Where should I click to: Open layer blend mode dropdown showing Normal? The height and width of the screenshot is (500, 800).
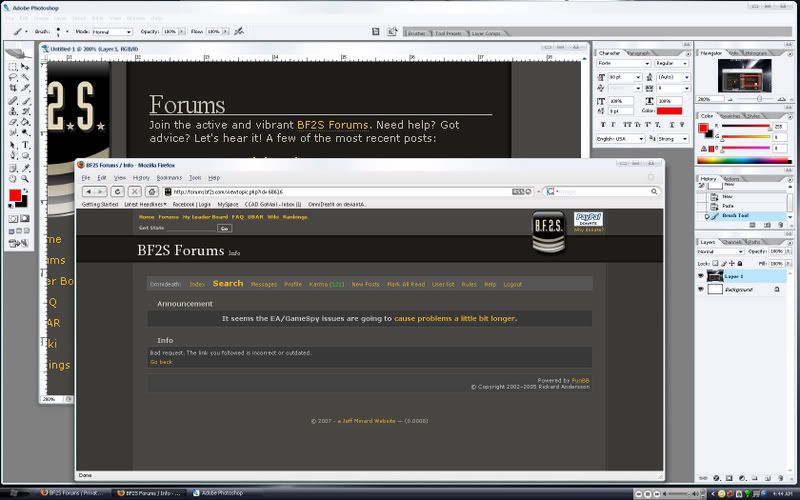point(720,252)
